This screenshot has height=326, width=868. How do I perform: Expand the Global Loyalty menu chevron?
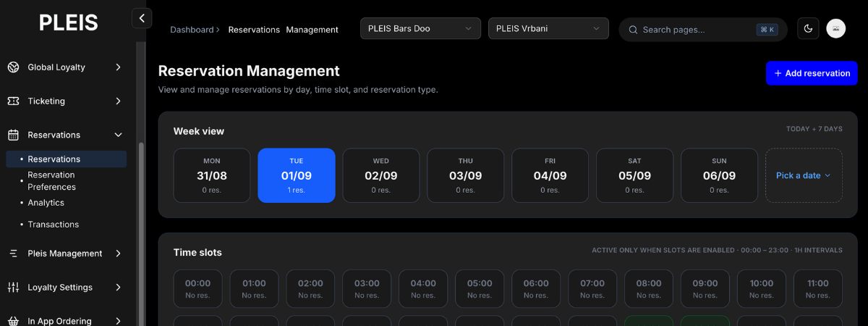tap(118, 67)
